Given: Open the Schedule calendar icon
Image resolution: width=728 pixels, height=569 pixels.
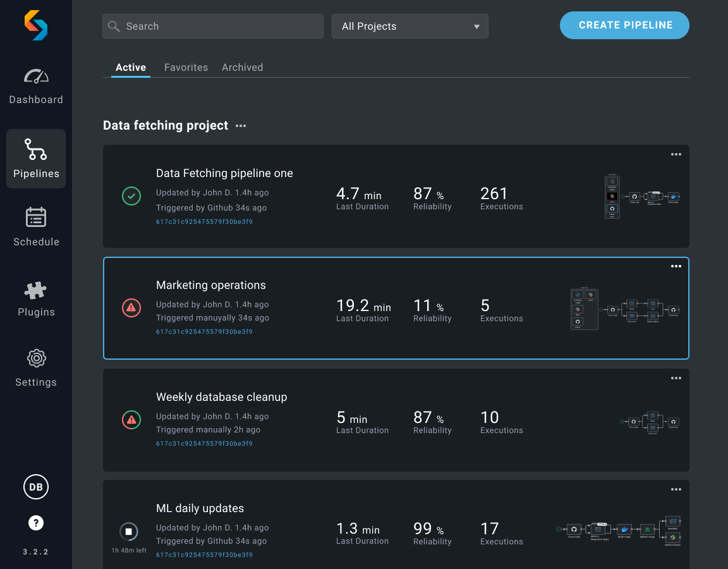Looking at the screenshot, I should pyautogui.click(x=36, y=217).
